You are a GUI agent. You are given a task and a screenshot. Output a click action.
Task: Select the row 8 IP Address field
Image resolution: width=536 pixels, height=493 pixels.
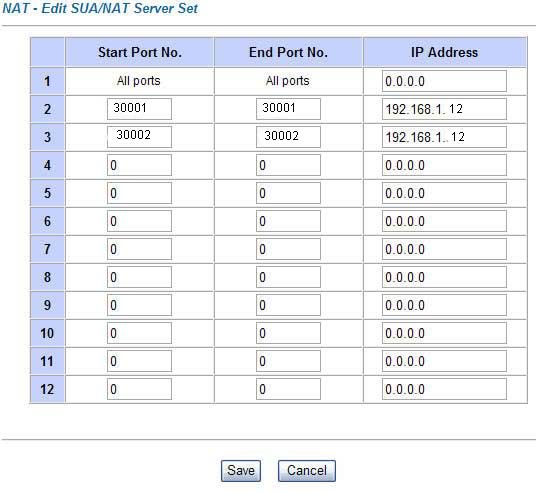pos(444,277)
